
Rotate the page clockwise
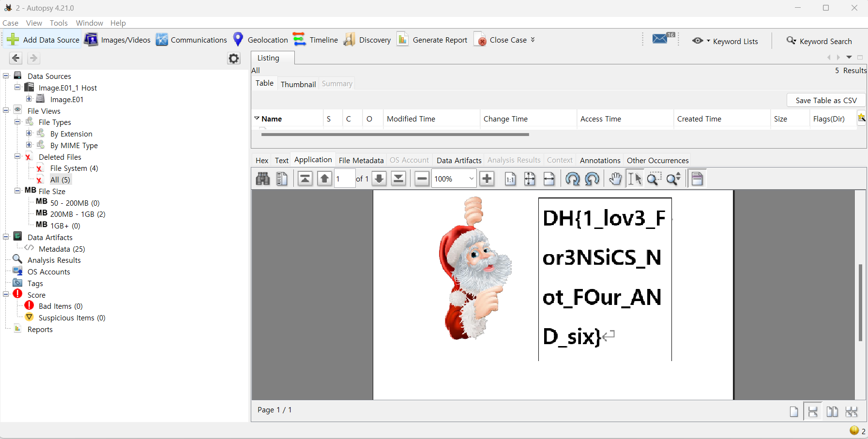click(573, 179)
